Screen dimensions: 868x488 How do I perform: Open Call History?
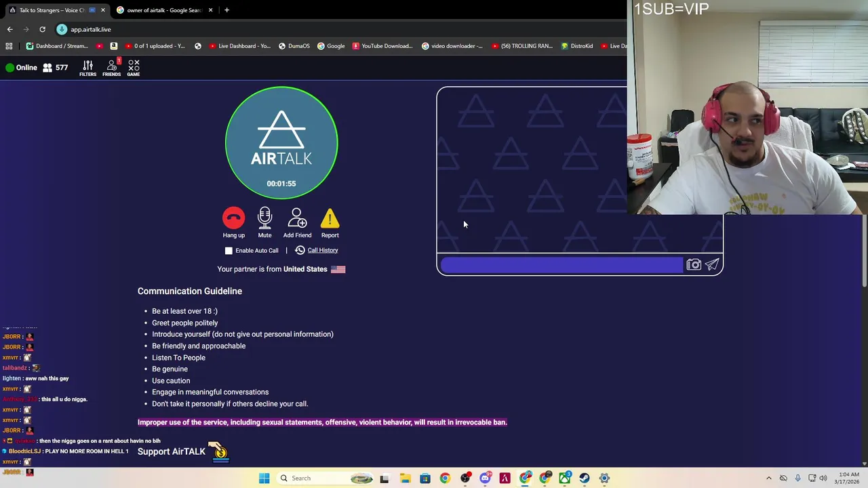tap(317, 250)
